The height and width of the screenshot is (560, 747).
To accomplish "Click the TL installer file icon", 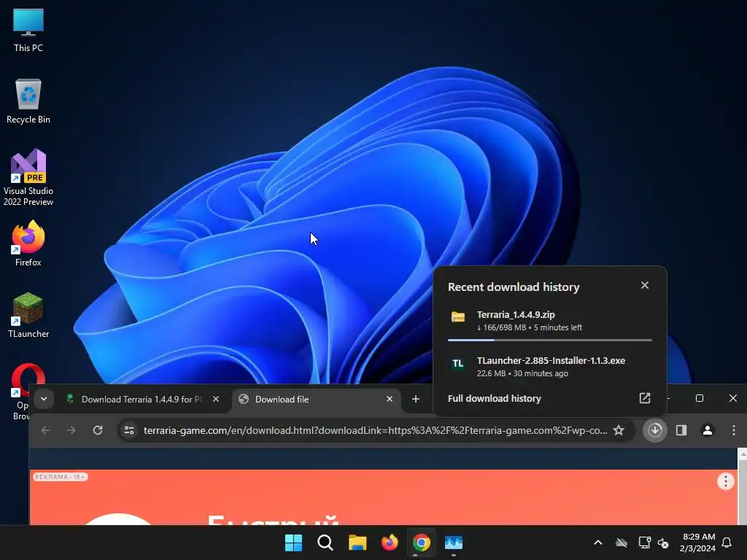I will pos(458,363).
